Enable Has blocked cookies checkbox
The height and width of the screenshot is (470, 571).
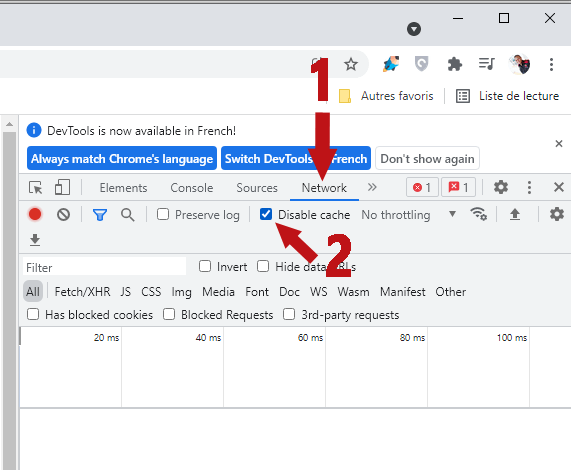[33, 314]
